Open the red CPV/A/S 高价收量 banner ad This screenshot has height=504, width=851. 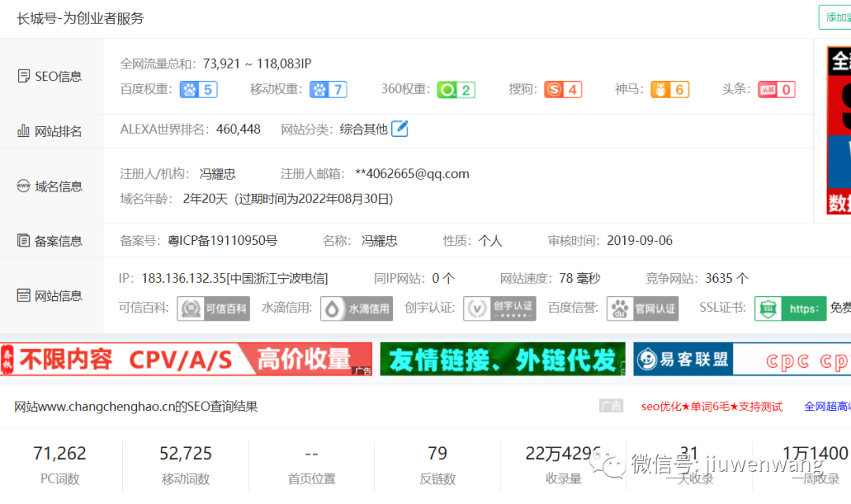pos(186,358)
